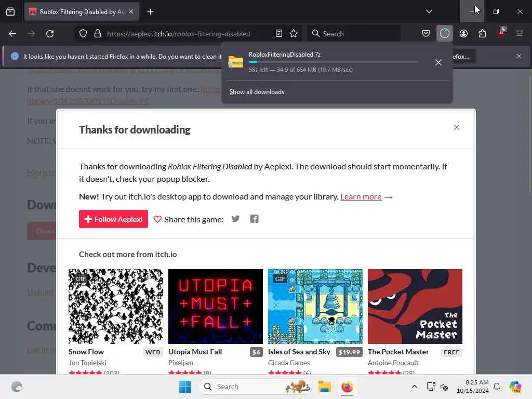532x399 pixels.
Task: Go back to the previous page
Action: [12, 34]
